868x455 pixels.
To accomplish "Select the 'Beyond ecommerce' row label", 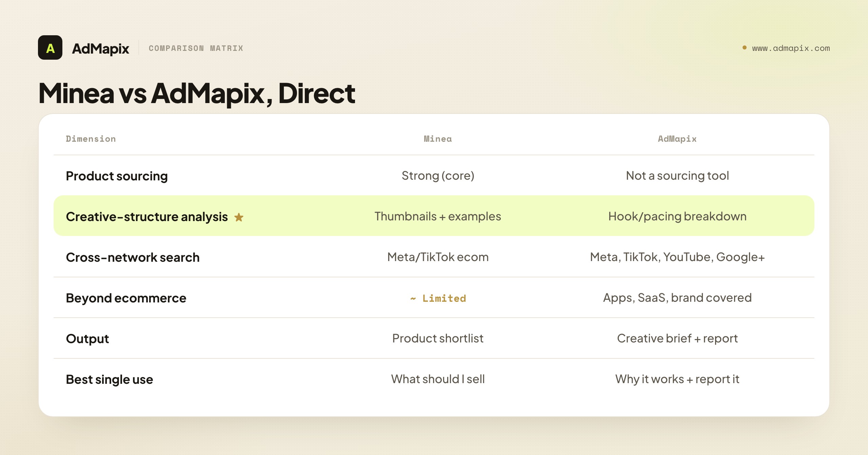I will (x=126, y=298).
